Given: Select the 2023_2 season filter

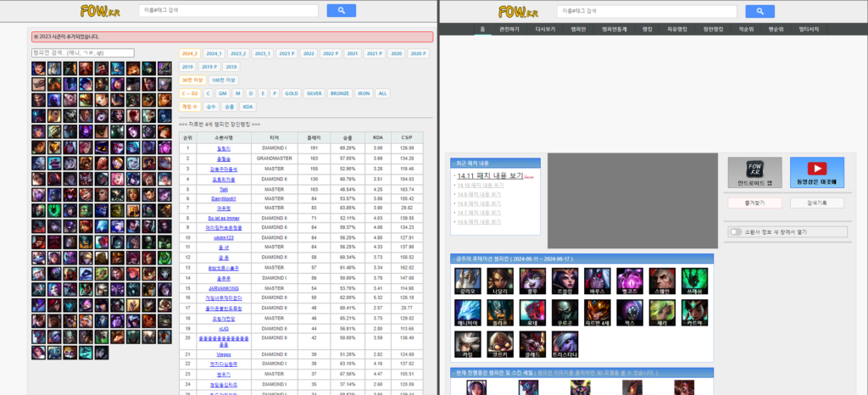Looking at the screenshot, I should coord(238,53).
